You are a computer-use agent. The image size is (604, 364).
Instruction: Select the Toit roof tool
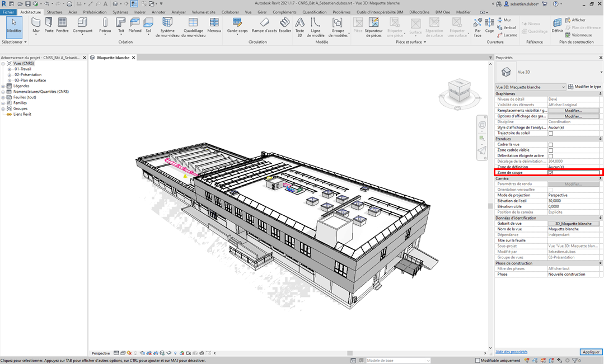[120, 25]
